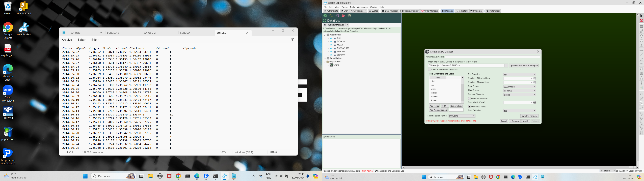This screenshot has width=644, height=181.
Task: Click Open first ASCII file in Notepad
Action: [x=523, y=66]
